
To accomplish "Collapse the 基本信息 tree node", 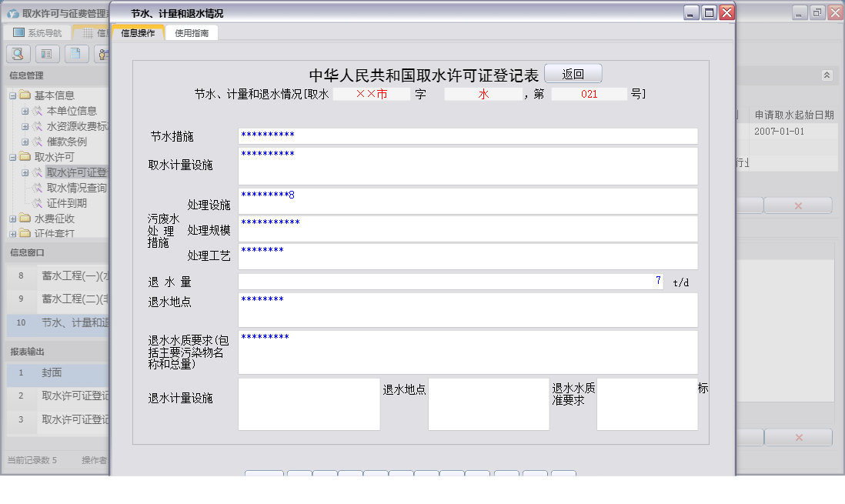I will click(x=13, y=95).
